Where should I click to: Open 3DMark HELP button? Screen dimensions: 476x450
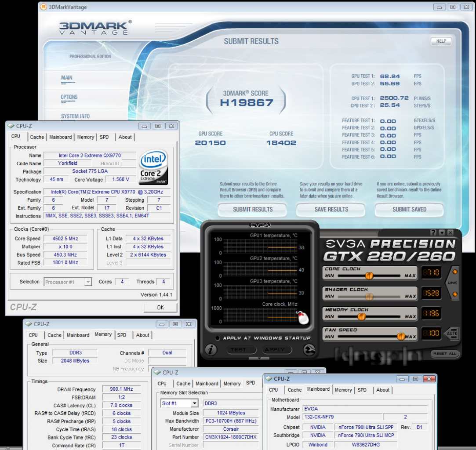[x=441, y=41]
